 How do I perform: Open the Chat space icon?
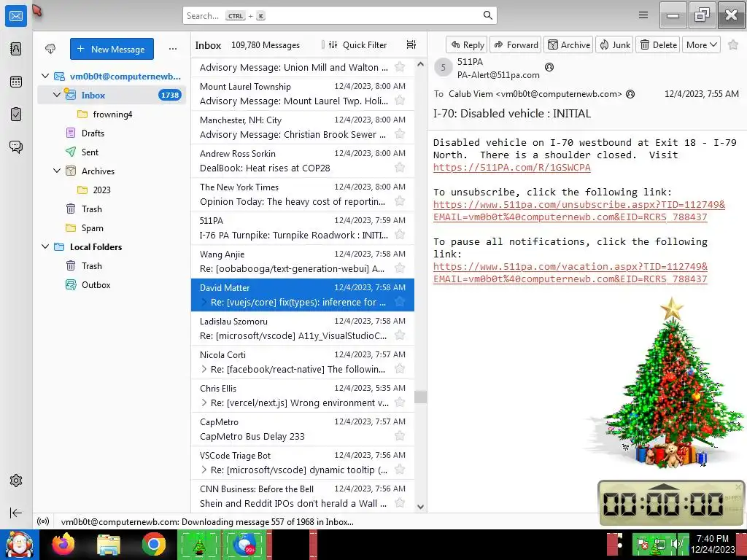pyautogui.click(x=16, y=147)
